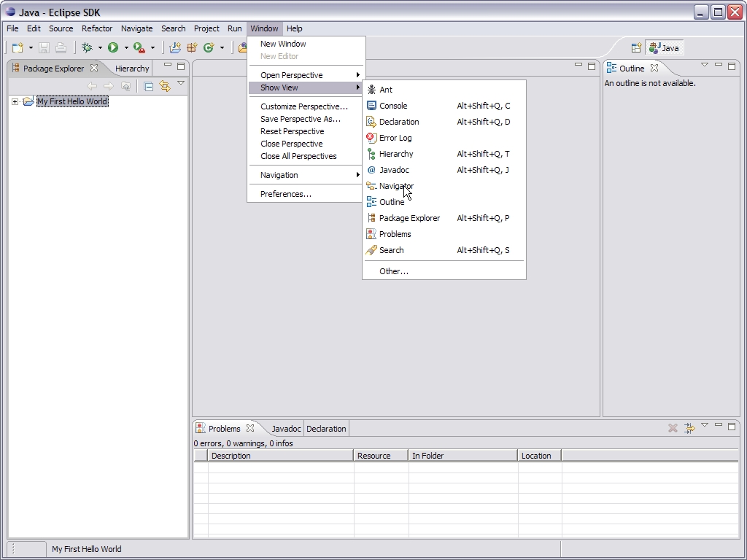Screen dimensions: 747x560
Task: Toggle Link with Editor in Package Explorer
Action: [165, 86]
